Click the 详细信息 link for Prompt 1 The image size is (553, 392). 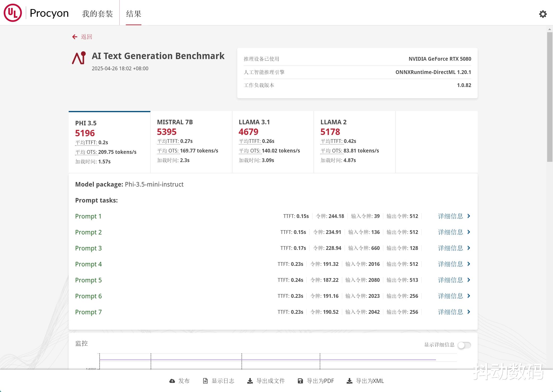pyautogui.click(x=450, y=216)
